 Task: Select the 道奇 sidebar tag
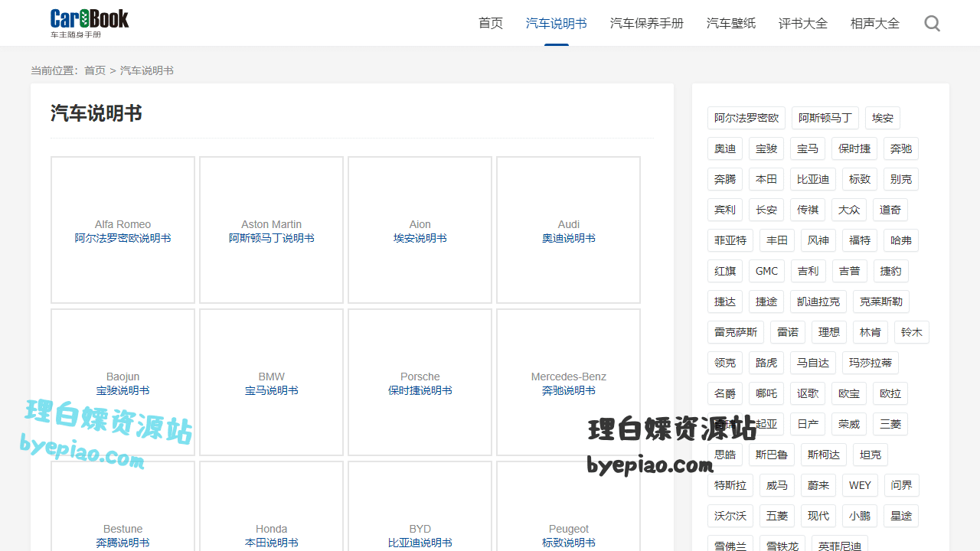[890, 210]
